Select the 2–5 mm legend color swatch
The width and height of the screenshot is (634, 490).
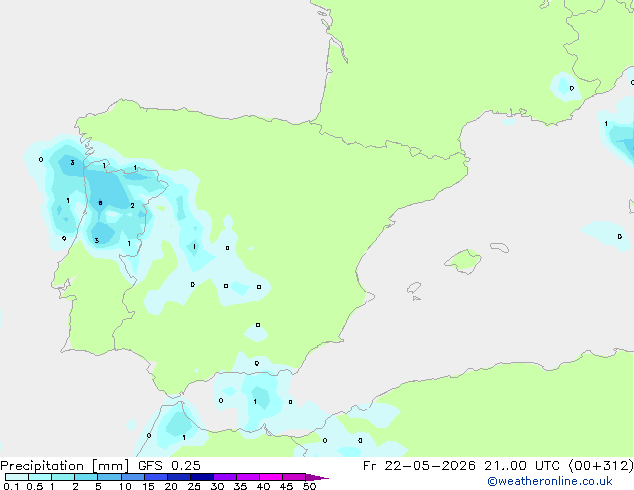click(x=86, y=477)
